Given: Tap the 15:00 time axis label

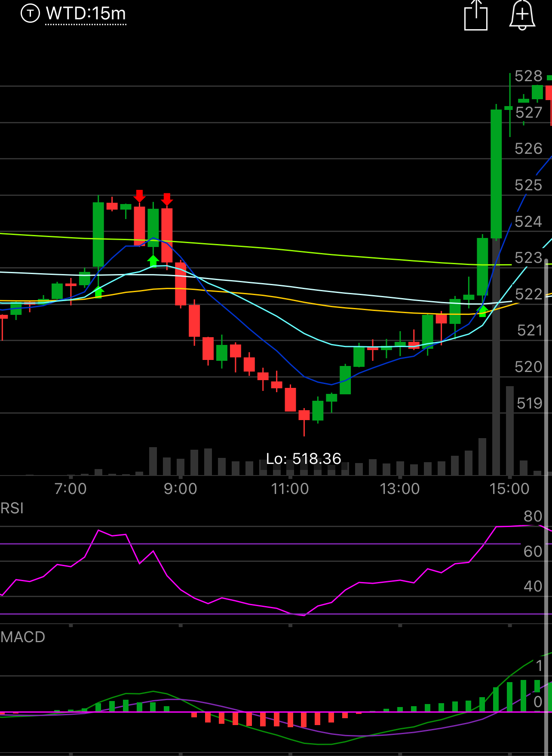Looking at the screenshot, I should (509, 489).
